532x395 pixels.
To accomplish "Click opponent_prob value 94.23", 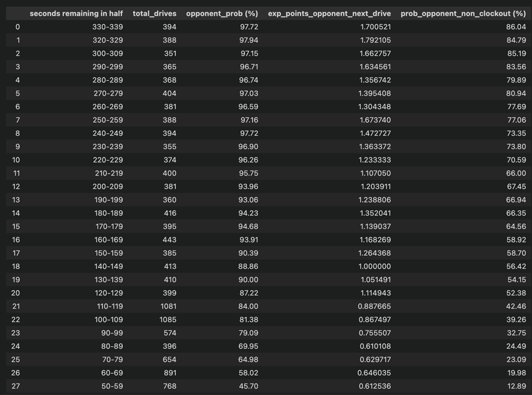I will tap(248, 213).
